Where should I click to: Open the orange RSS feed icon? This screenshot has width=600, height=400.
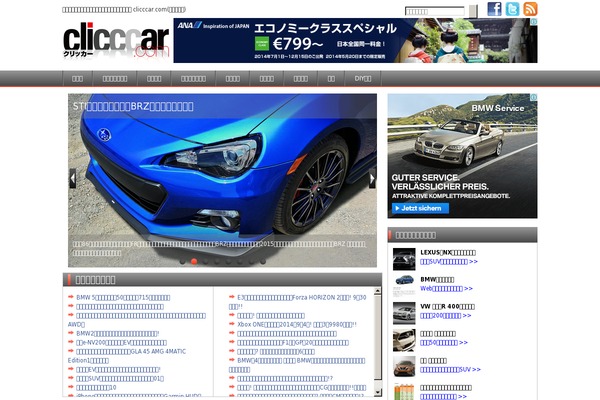pos(530,9)
